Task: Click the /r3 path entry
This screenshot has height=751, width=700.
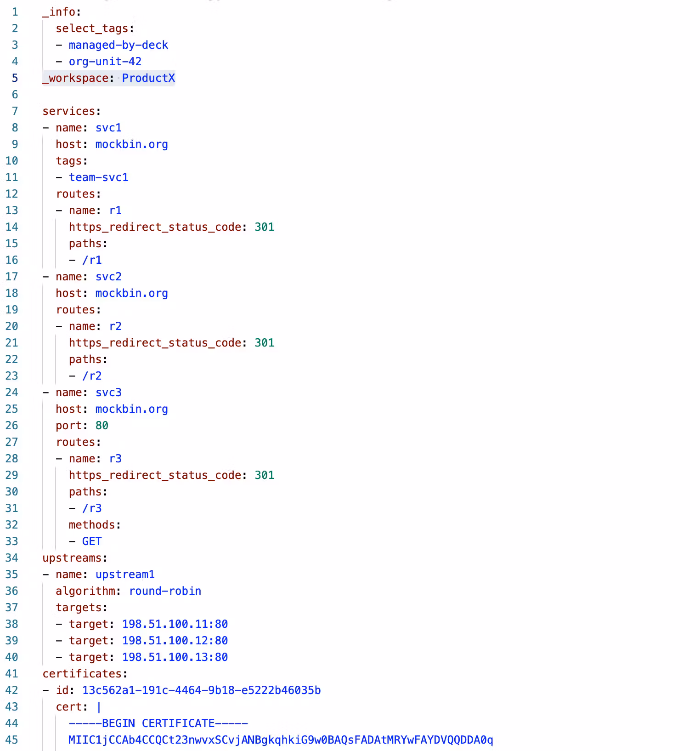Action: pyautogui.click(x=92, y=508)
